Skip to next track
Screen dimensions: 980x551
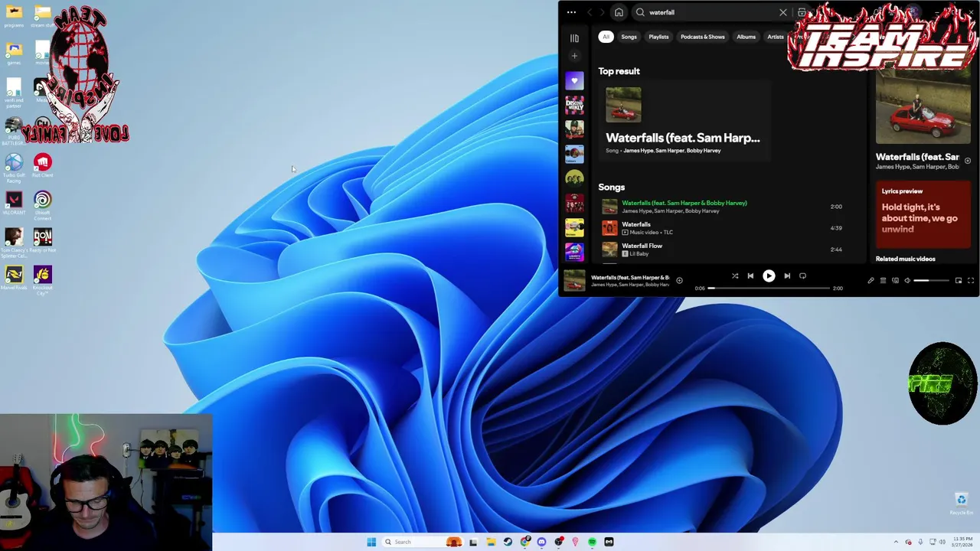click(786, 276)
